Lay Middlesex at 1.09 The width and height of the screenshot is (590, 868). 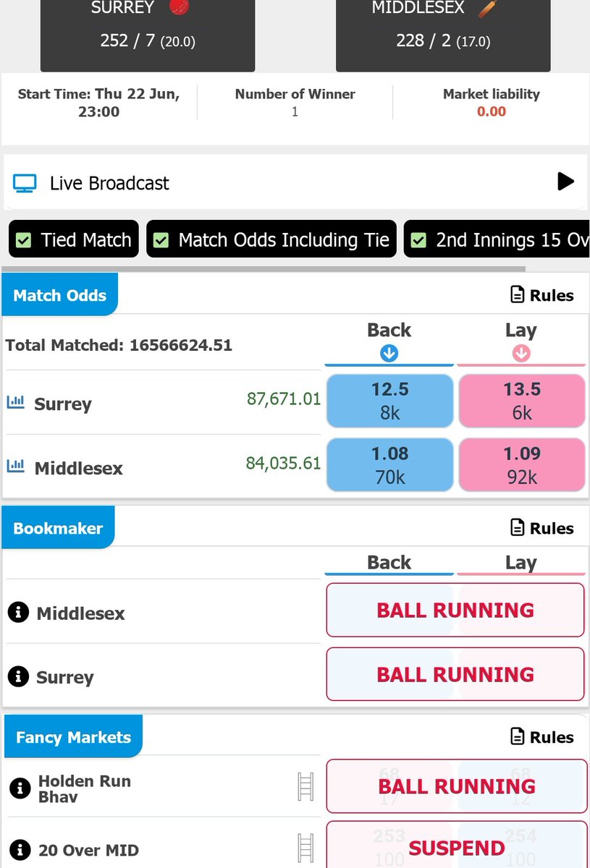(522, 465)
